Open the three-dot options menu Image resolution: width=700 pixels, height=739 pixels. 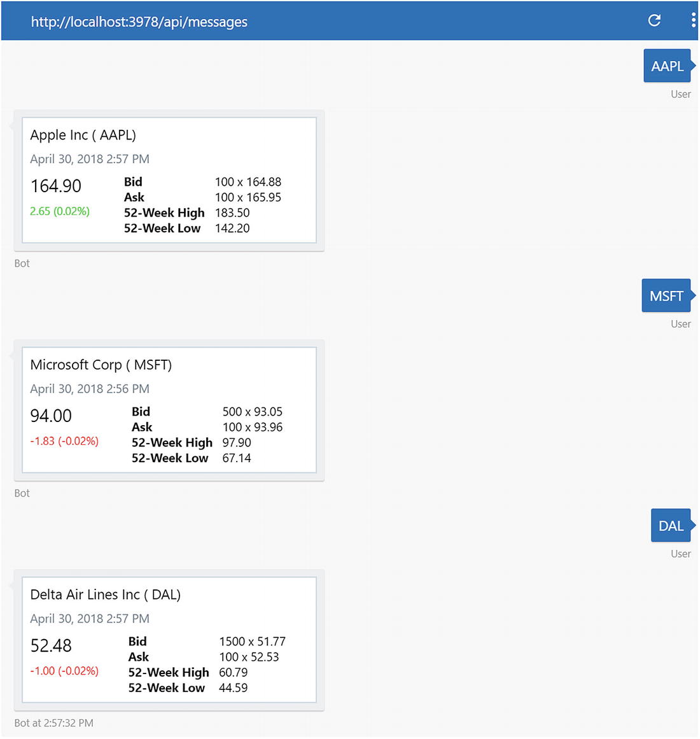(x=693, y=20)
